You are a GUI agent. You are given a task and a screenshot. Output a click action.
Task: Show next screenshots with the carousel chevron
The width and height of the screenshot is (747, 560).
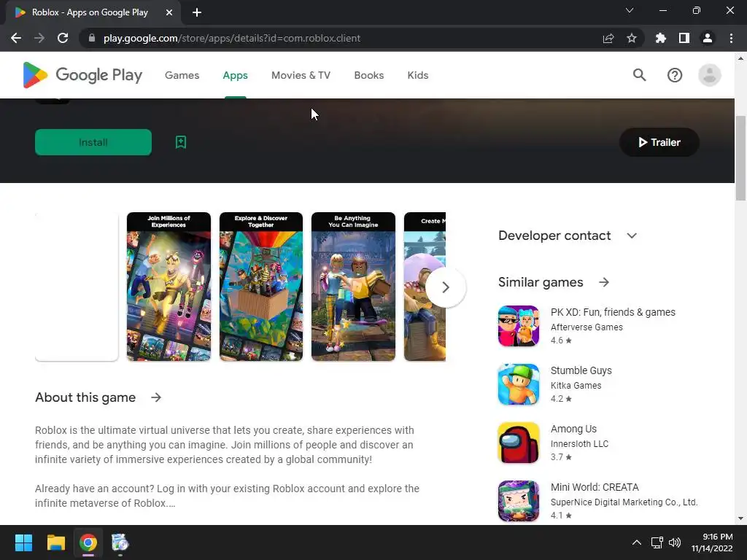coord(446,287)
